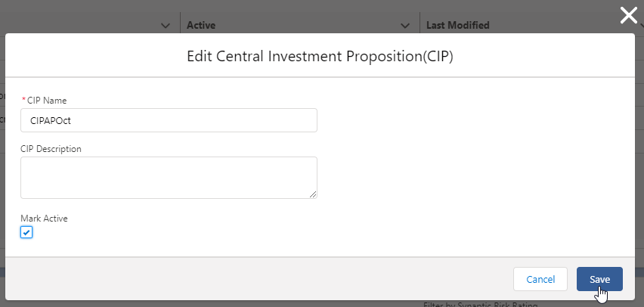Screen dimensions: 644x307
Task: Open the Last Modified column chevron
Action: (x=642, y=26)
